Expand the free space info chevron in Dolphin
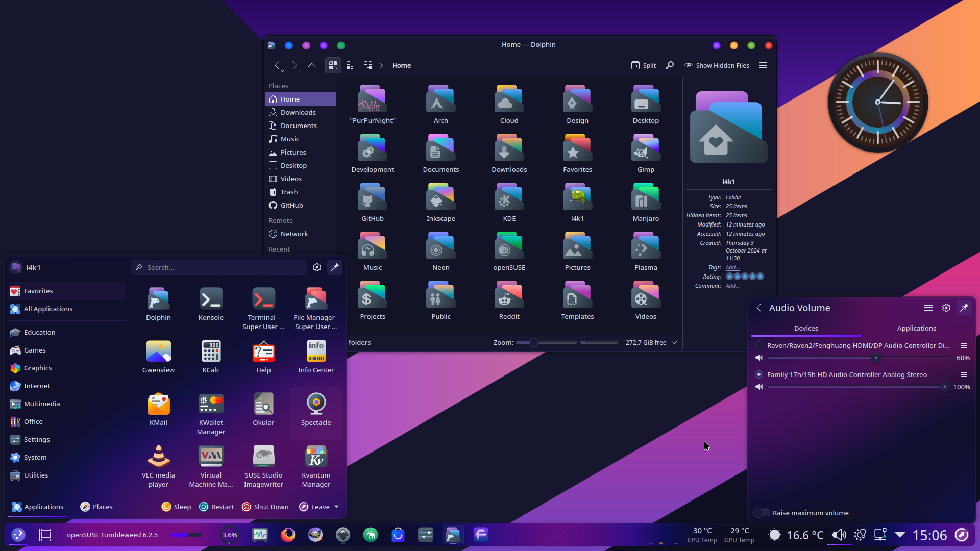 (x=674, y=342)
